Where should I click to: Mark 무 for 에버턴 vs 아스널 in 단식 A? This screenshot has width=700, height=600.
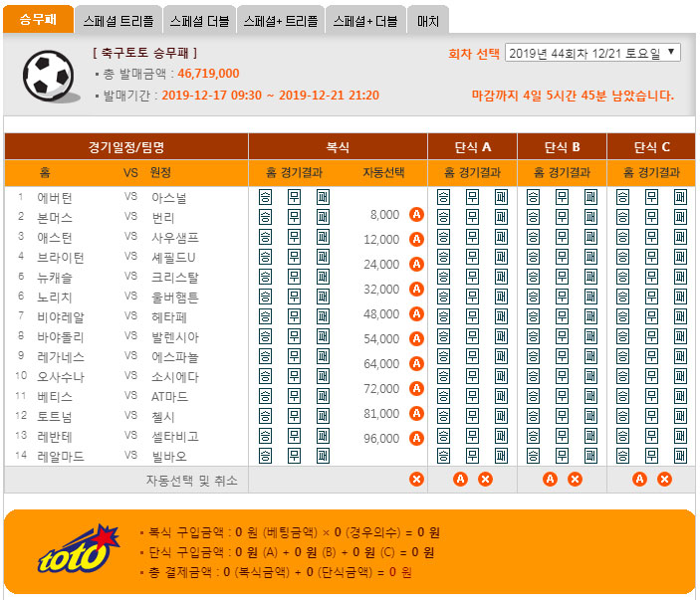472,197
